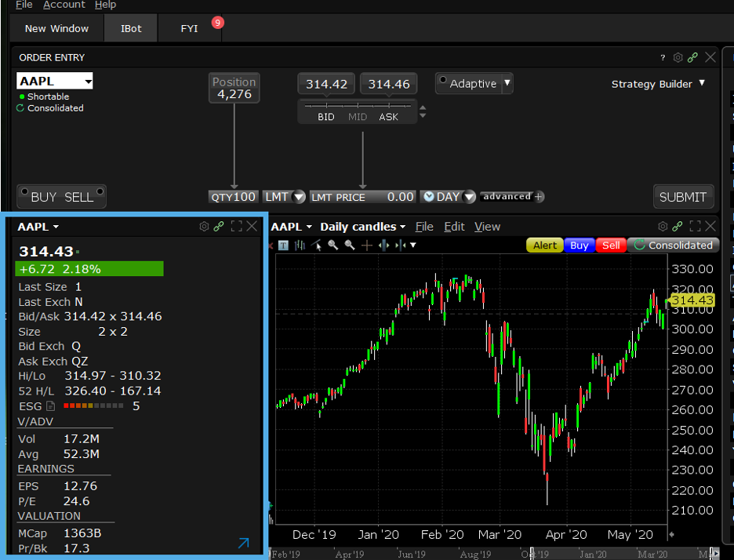This screenshot has height=560, width=734.
Task: Set limit price to BID on slider
Action: tap(326, 117)
